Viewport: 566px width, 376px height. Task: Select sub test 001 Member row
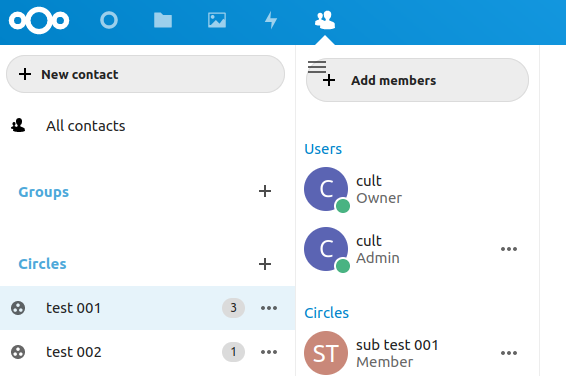[x=417, y=353]
